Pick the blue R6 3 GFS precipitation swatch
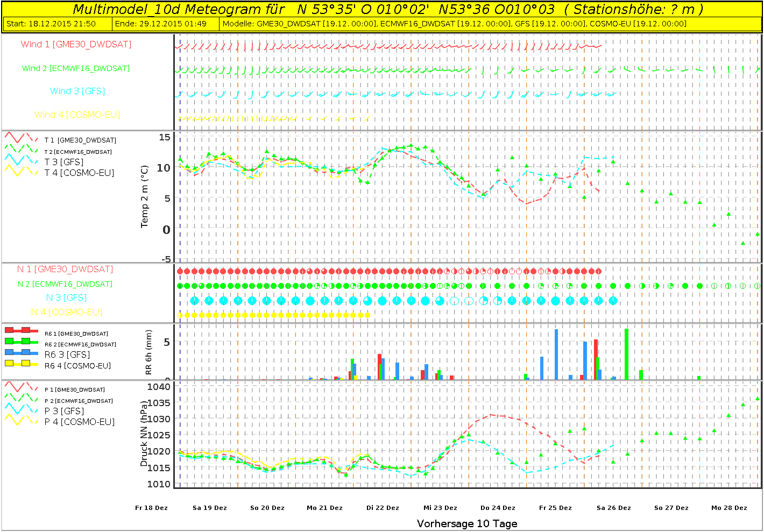 pos(22,352)
